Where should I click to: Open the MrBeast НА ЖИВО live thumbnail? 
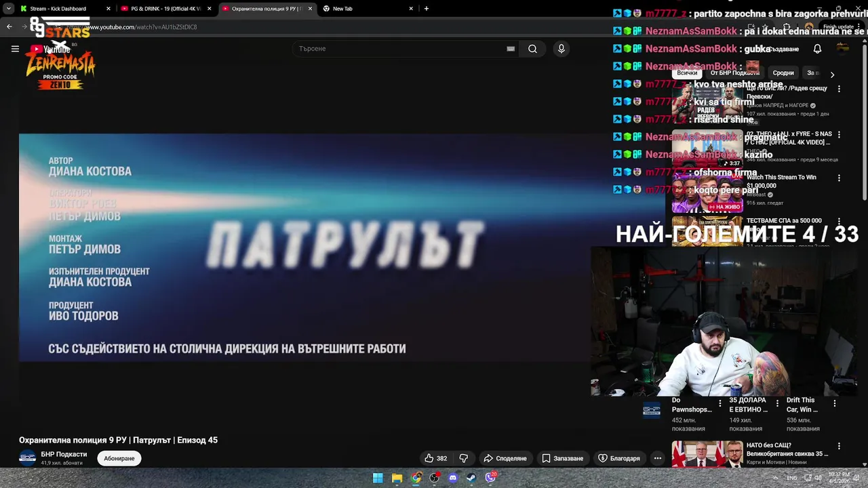(707, 192)
